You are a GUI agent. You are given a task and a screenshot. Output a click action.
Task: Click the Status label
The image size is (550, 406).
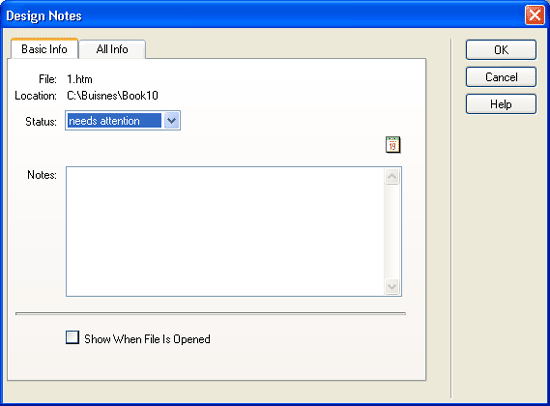coord(41,122)
